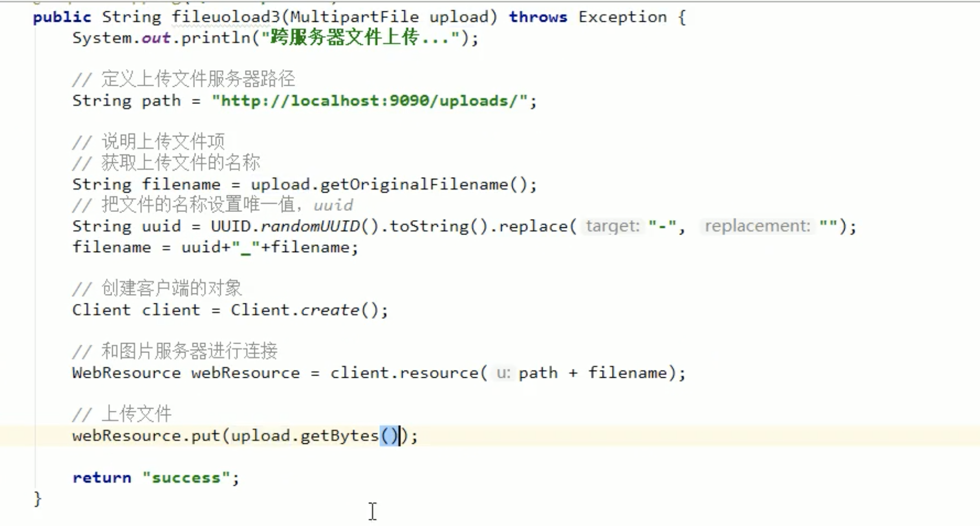Click the comment 上传文件
The height and width of the screenshot is (526, 980).
pos(122,414)
